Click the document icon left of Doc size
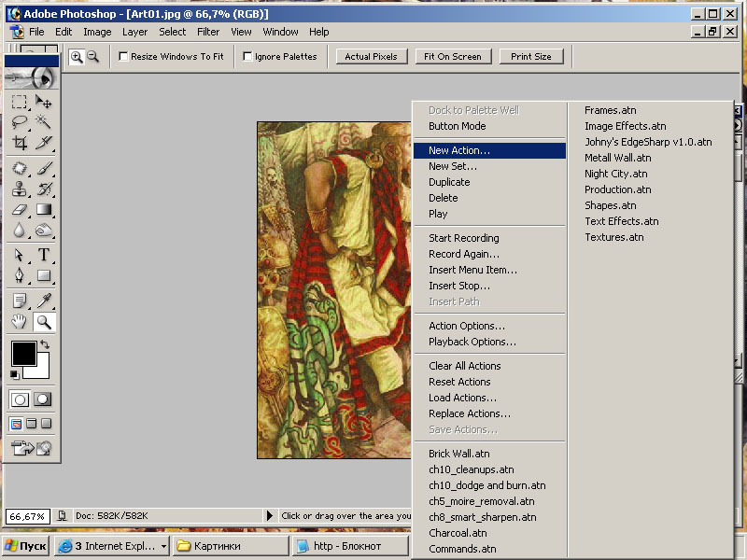This screenshot has height=560, width=747. pos(62,516)
